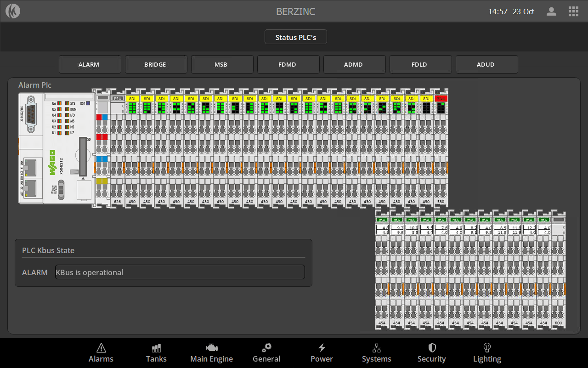This screenshot has width=588, height=368.
Task: Switch to the FDMD PLC tab
Action: [x=288, y=64]
